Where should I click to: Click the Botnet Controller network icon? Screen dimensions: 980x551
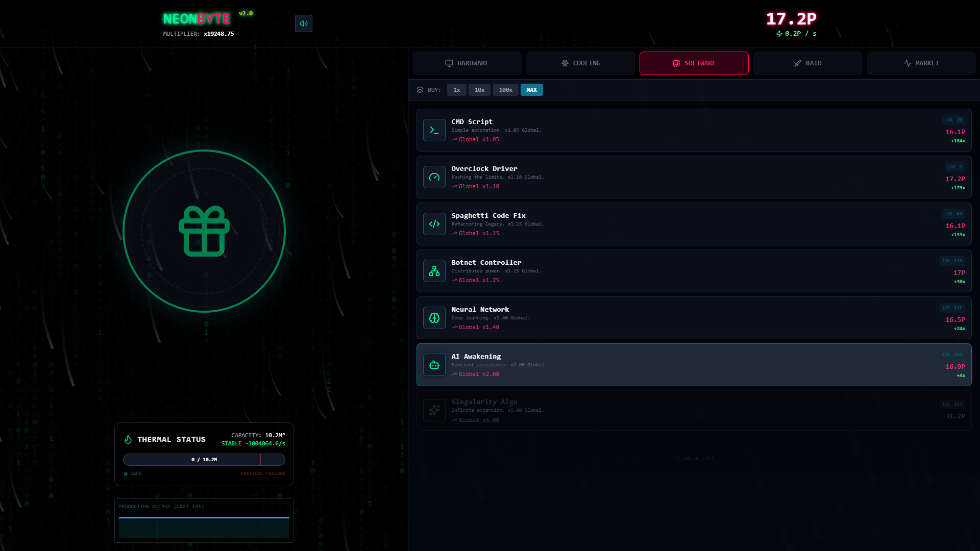click(x=434, y=271)
